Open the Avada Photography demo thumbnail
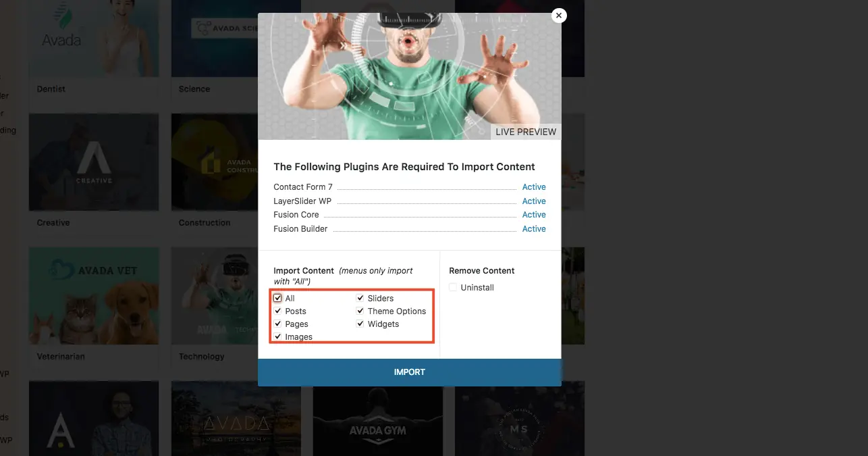 pyautogui.click(x=236, y=419)
